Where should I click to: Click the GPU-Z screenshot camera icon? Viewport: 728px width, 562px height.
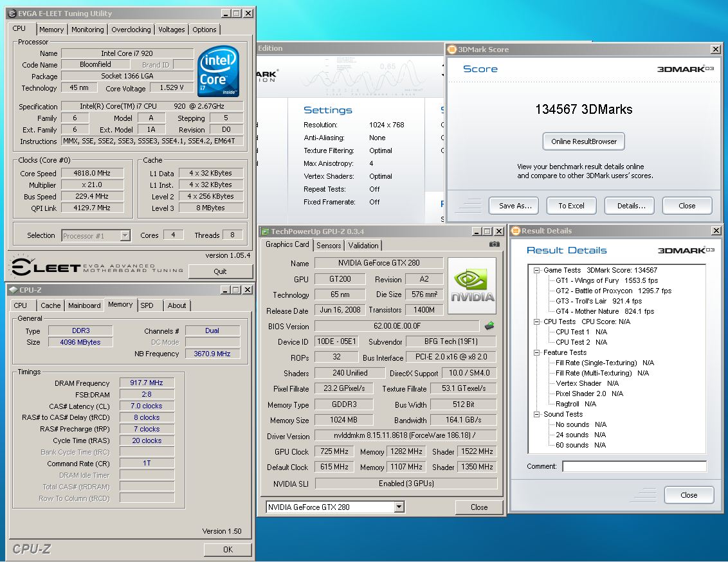(495, 244)
